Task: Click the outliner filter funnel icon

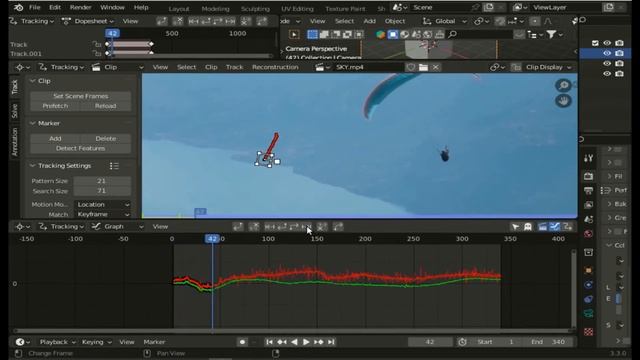Action: tap(551, 35)
